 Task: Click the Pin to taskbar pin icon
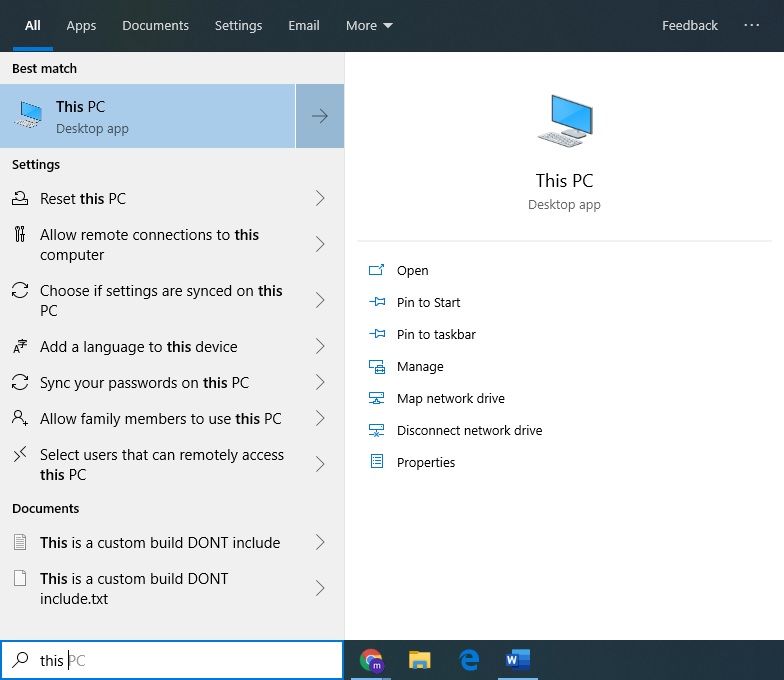coord(377,334)
